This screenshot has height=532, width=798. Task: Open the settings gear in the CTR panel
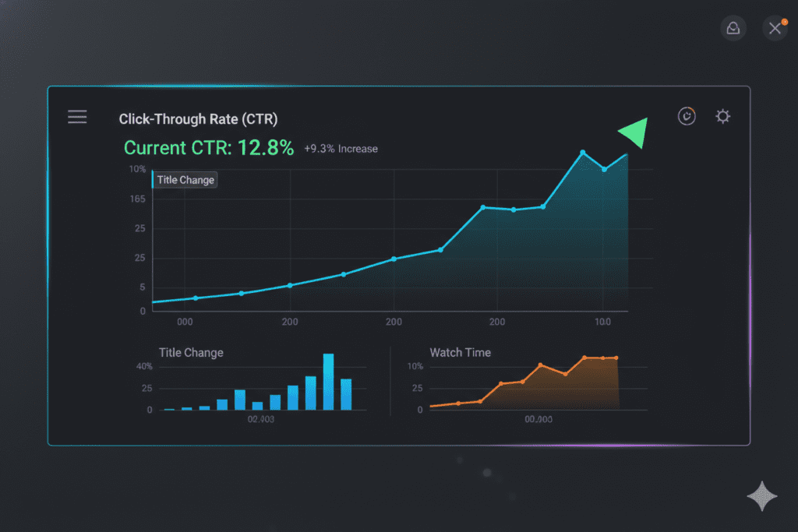(x=723, y=117)
